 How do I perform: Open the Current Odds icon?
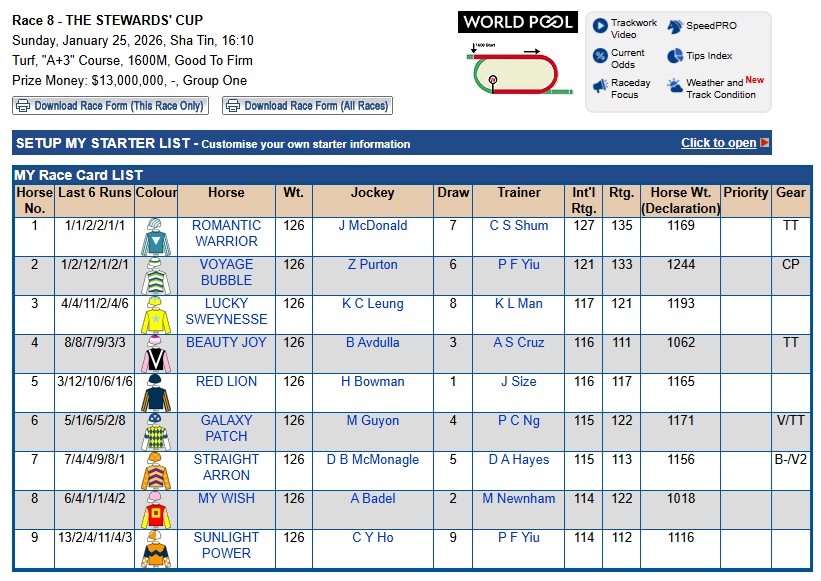click(600, 56)
